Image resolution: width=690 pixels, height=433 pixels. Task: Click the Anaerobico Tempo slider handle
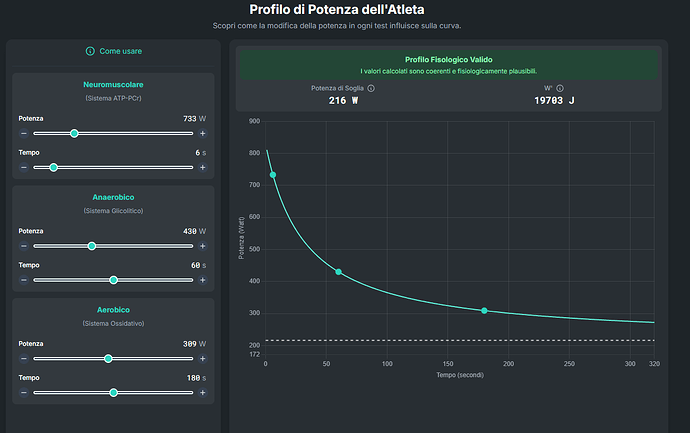point(113,280)
